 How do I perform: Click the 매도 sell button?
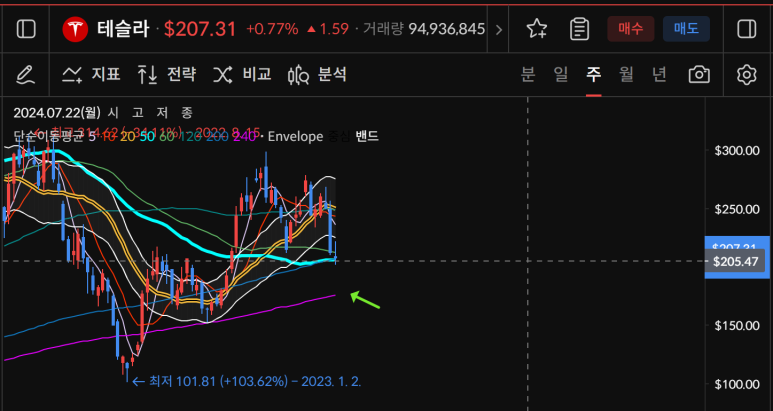point(686,29)
